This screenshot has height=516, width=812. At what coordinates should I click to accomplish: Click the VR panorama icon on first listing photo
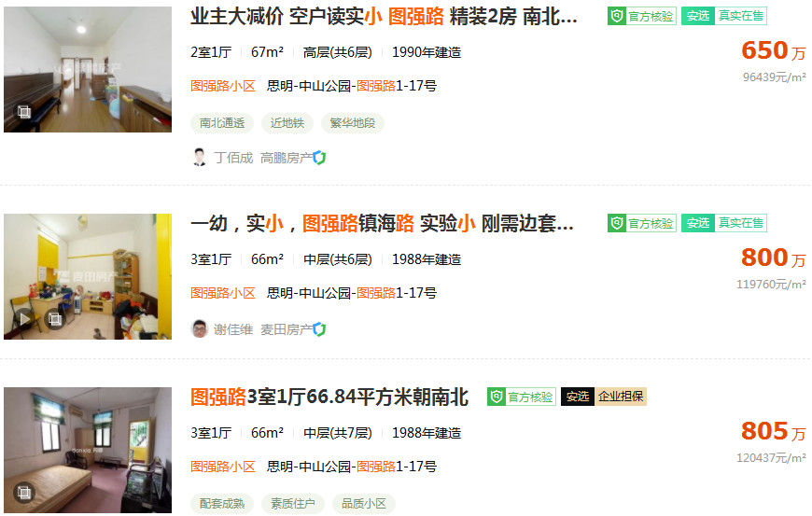click(x=24, y=112)
